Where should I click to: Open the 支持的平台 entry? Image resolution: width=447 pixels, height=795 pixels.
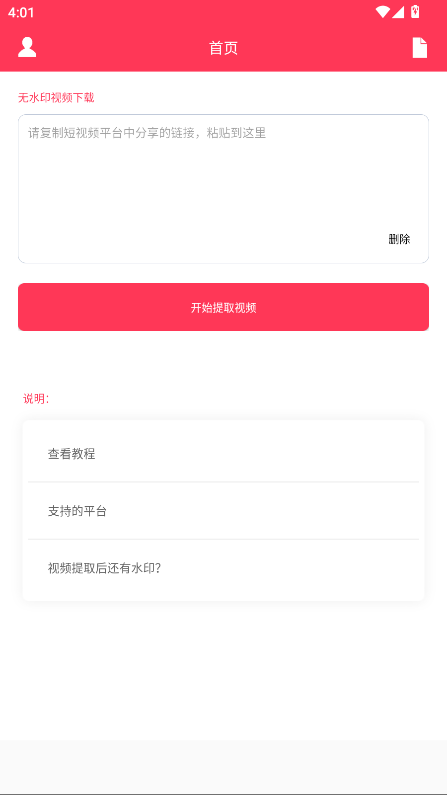click(224, 511)
